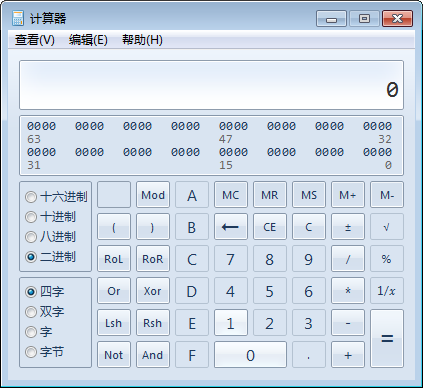The width and height of the screenshot is (423, 388).
Task: Click the RoR rotate right button
Action: coord(153,259)
